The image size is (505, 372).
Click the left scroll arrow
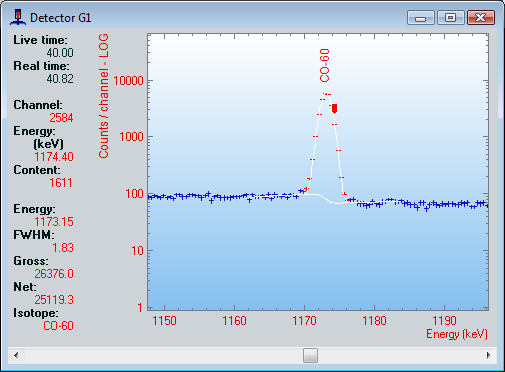[x=16, y=355]
